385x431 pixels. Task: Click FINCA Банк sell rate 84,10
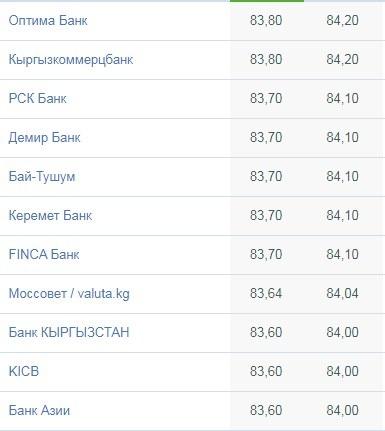(x=342, y=255)
